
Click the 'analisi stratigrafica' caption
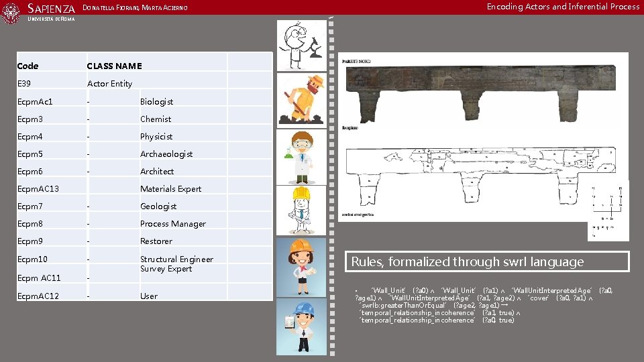coord(358,215)
